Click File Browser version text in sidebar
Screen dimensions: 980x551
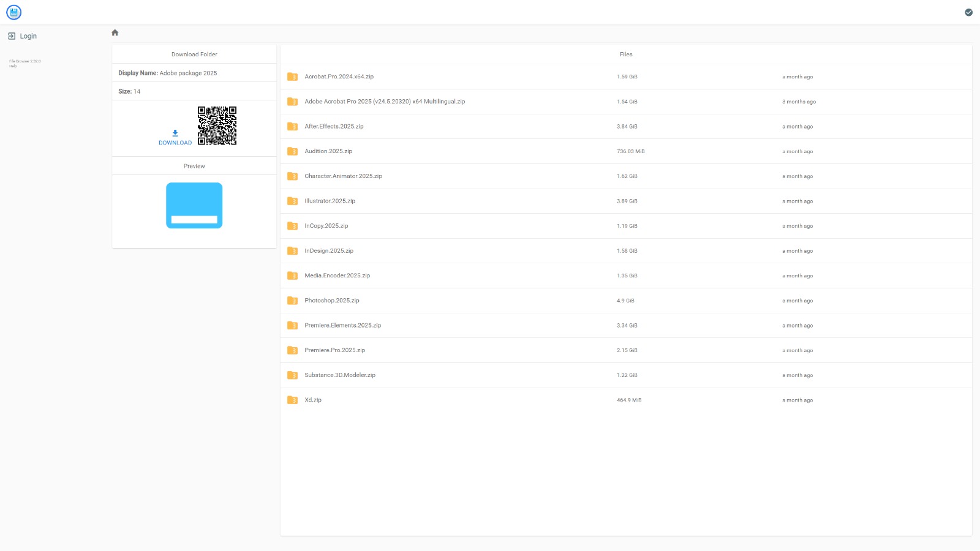(25, 61)
